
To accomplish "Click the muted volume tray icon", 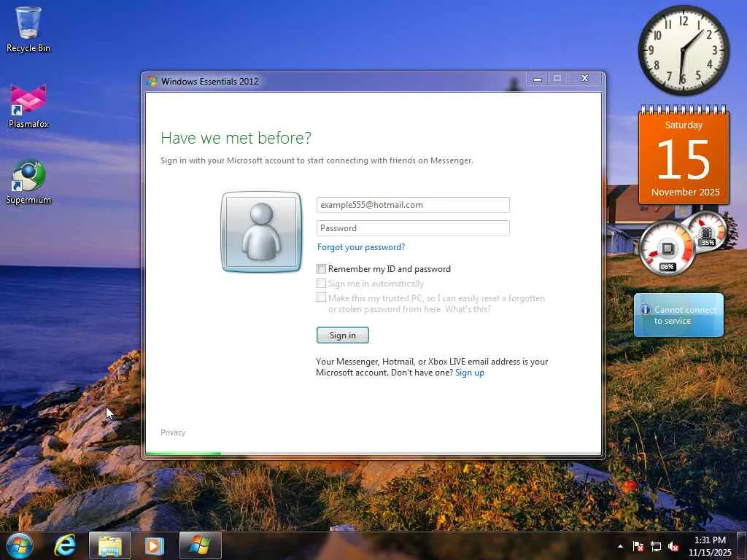I will pos(673,546).
